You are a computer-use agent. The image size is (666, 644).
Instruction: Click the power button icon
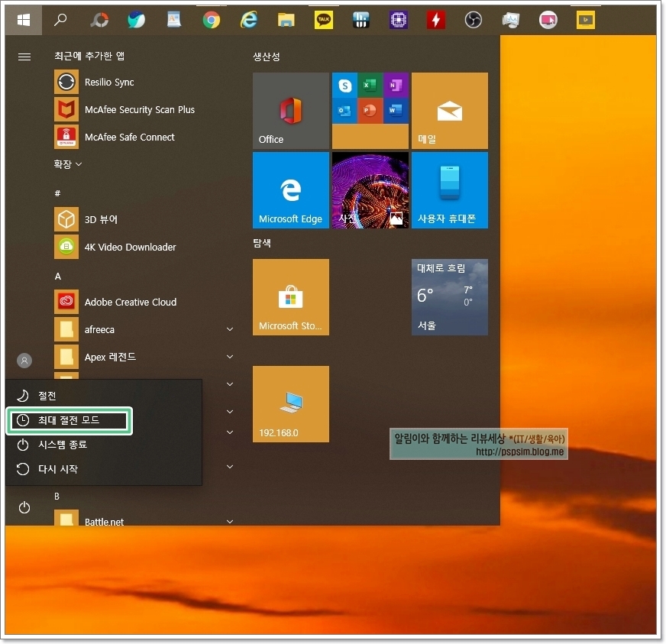pyautogui.click(x=24, y=507)
